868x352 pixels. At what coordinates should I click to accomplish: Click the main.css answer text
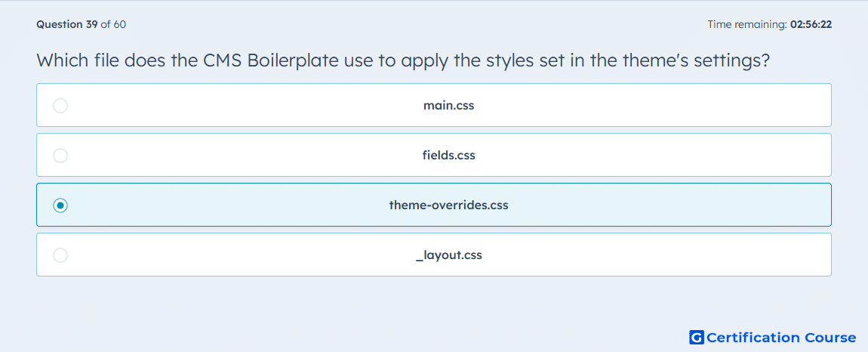coord(448,105)
